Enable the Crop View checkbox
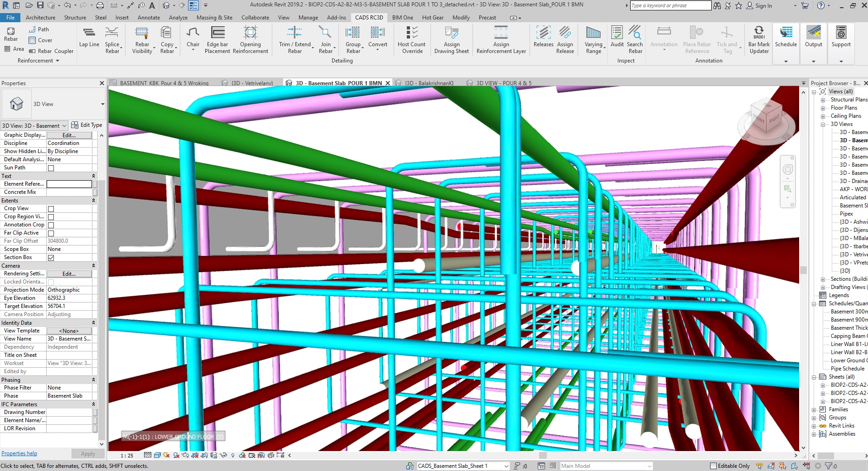 coord(51,209)
